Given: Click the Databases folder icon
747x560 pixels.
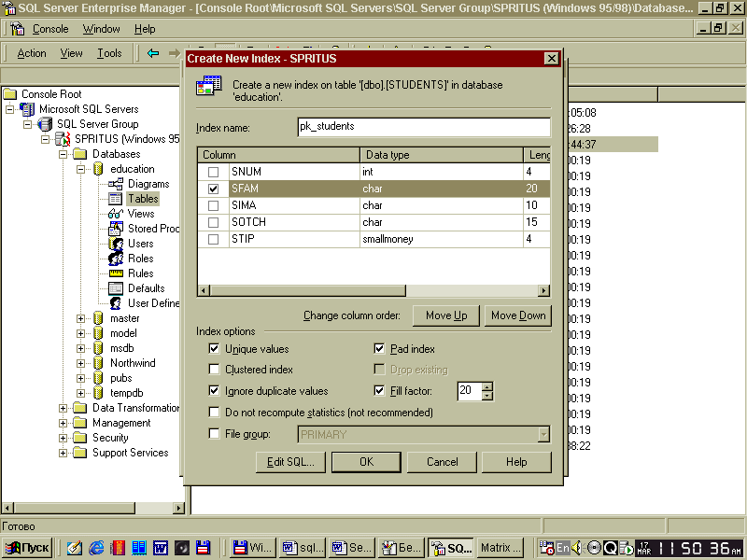Looking at the screenshot, I should 80,154.
